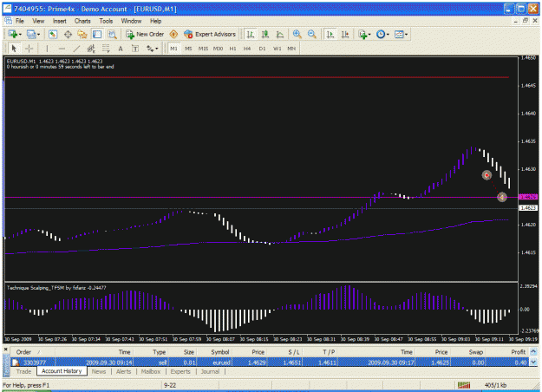Select the Horizontal Line tool

pos(62,49)
